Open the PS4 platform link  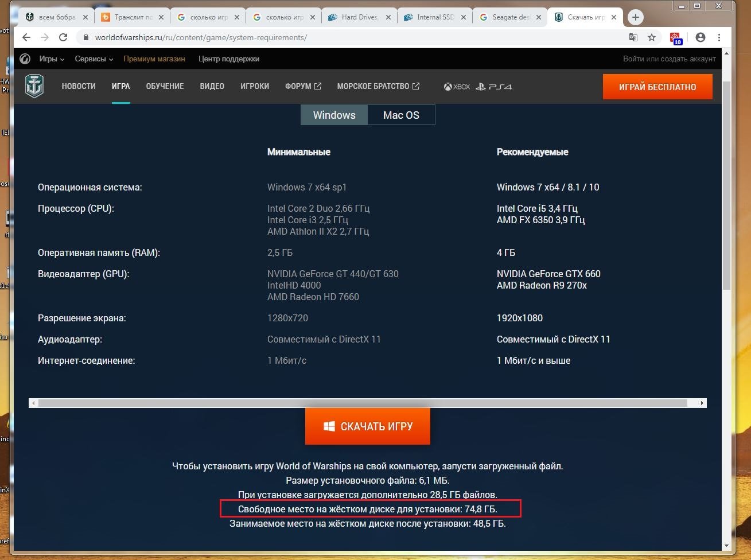pos(493,87)
